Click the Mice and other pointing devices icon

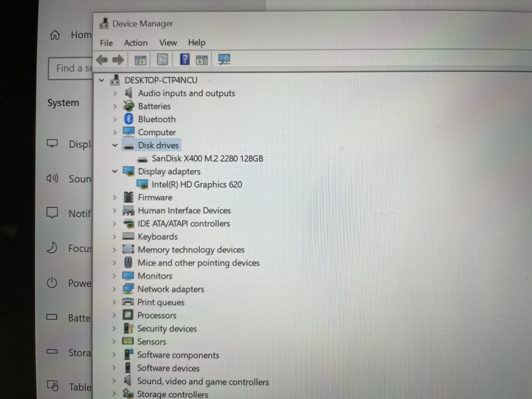[x=128, y=262]
